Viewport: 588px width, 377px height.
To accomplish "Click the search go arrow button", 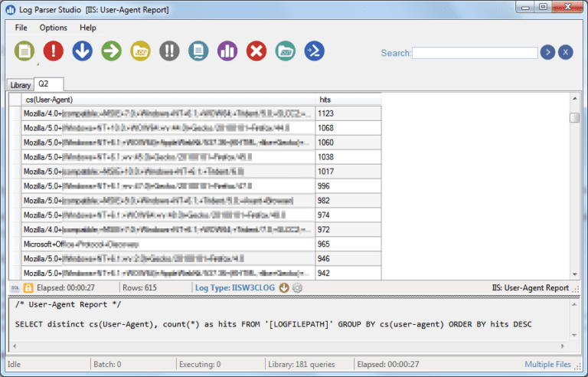I will [547, 52].
